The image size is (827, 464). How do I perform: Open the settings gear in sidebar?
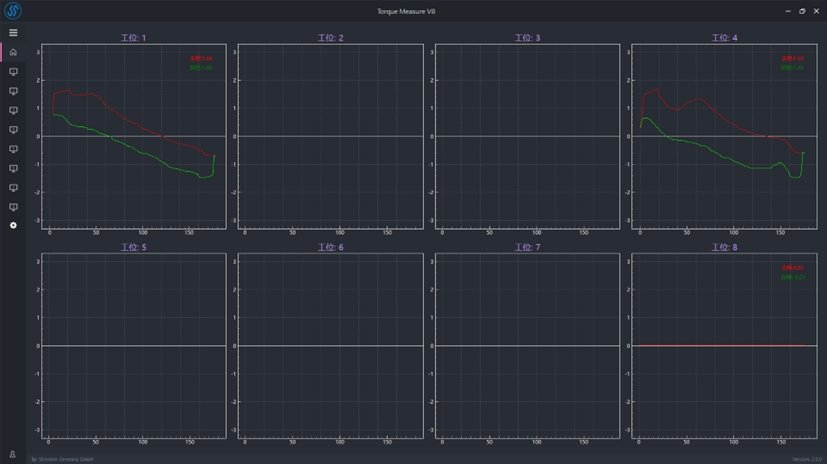click(x=13, y=225)
